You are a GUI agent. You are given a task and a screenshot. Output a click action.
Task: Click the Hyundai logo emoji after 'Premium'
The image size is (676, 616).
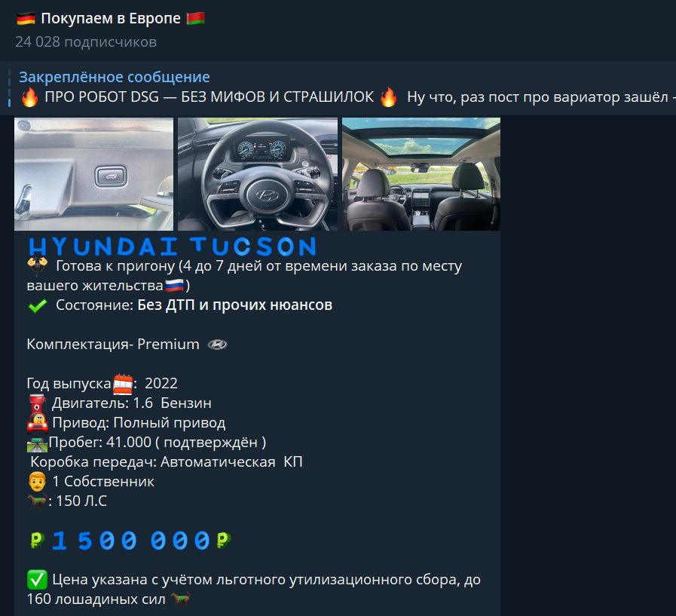point(217,345)
